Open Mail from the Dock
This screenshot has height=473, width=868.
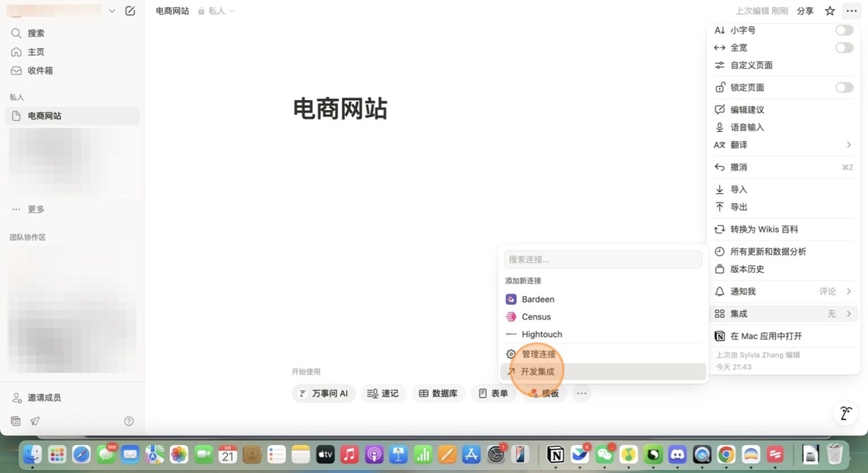[130, 454]
